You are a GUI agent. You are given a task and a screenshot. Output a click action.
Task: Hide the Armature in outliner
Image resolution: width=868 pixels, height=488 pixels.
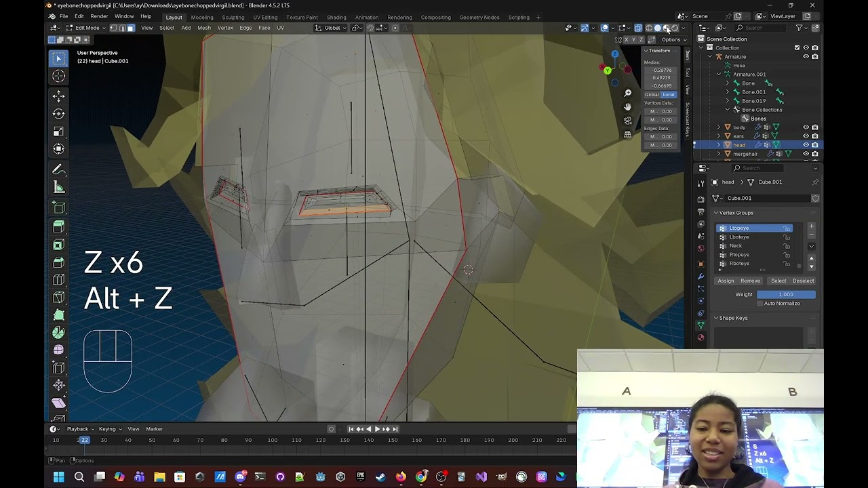[x=806, y=57]
